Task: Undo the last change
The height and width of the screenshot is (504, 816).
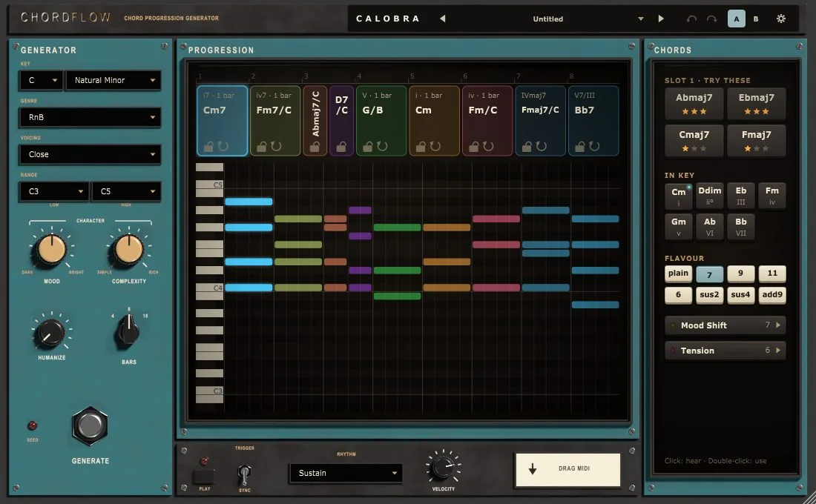Action: pos(691,19)
